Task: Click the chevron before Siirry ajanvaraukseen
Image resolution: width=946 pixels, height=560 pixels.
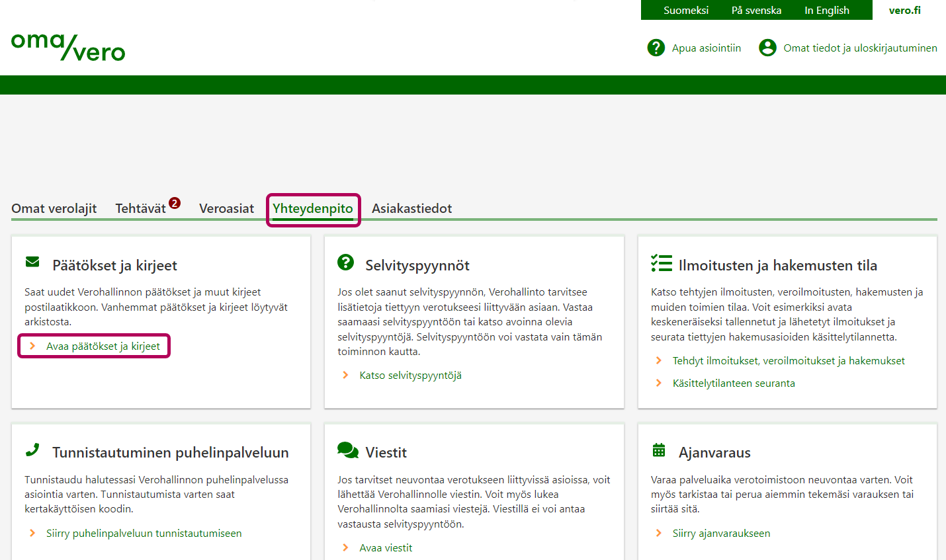Action: pos(658,533)
